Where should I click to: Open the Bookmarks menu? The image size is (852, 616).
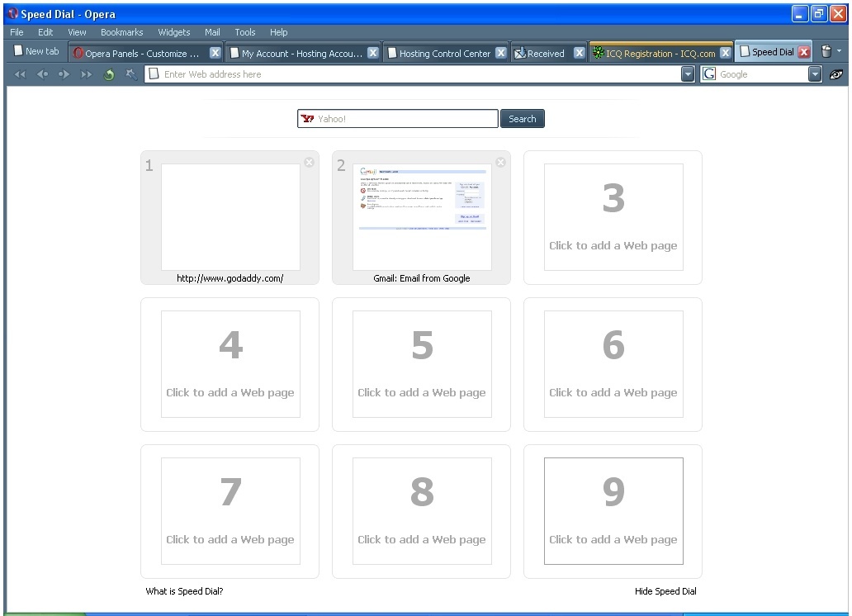pos(121,32)
